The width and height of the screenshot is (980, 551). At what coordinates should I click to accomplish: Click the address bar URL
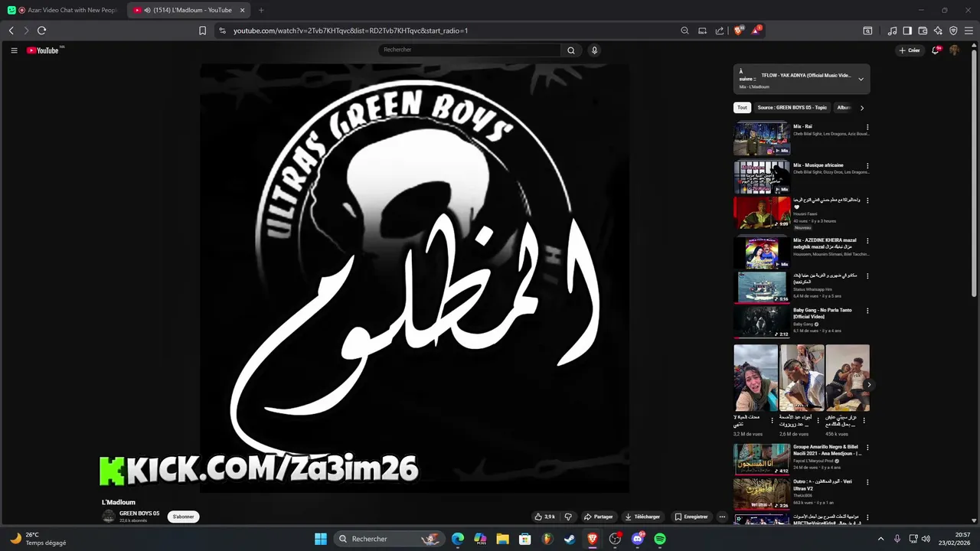[351, 31]
